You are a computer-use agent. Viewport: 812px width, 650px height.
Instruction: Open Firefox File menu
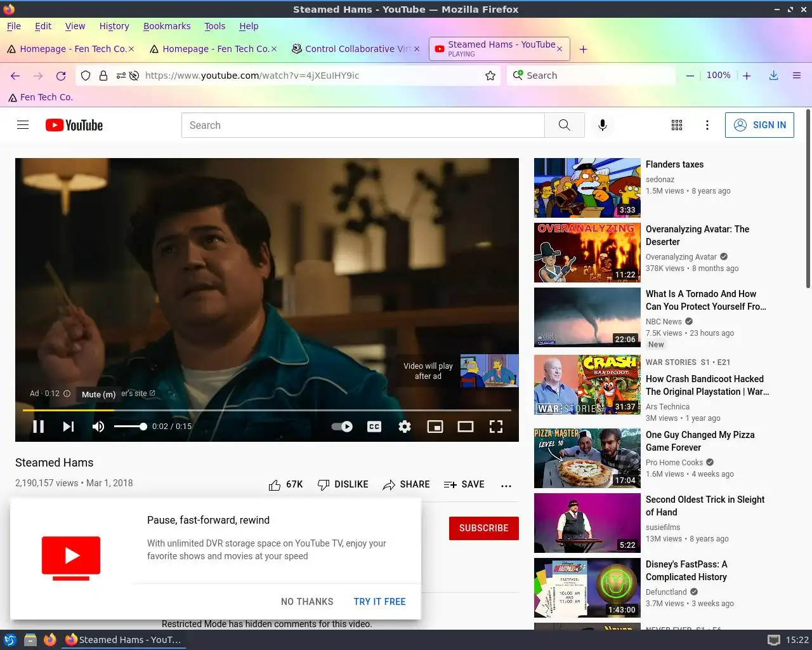14,26
